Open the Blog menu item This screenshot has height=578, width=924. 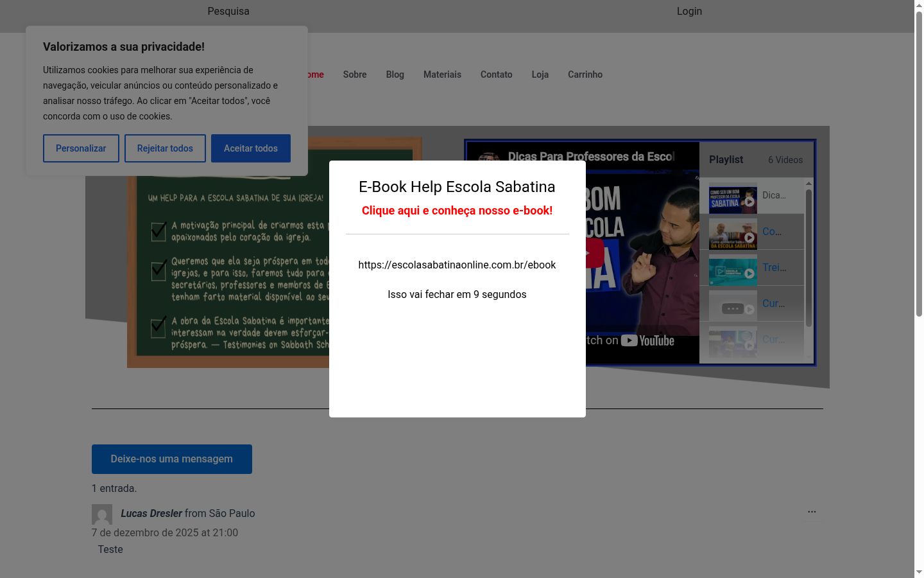[x=395, y=74]
